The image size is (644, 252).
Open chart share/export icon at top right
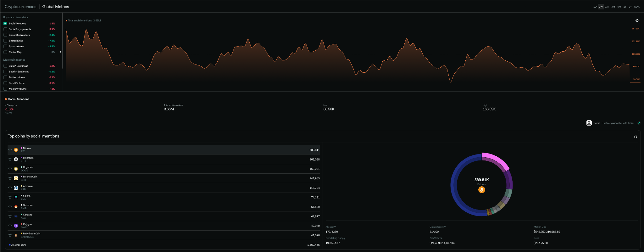click(637, 21)
